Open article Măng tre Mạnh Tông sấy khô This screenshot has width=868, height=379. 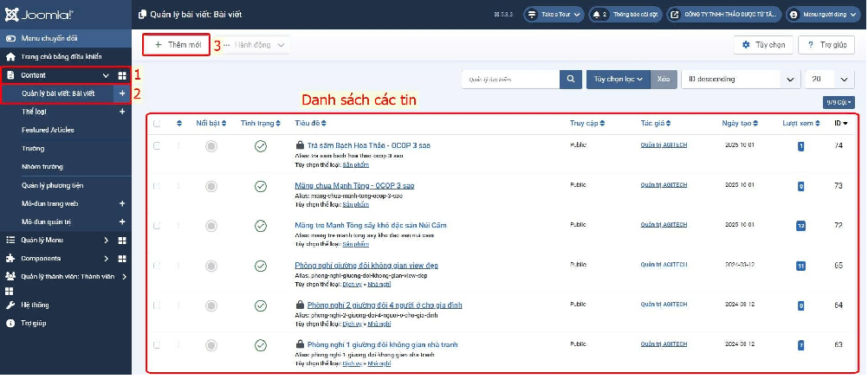click(370, 225)
